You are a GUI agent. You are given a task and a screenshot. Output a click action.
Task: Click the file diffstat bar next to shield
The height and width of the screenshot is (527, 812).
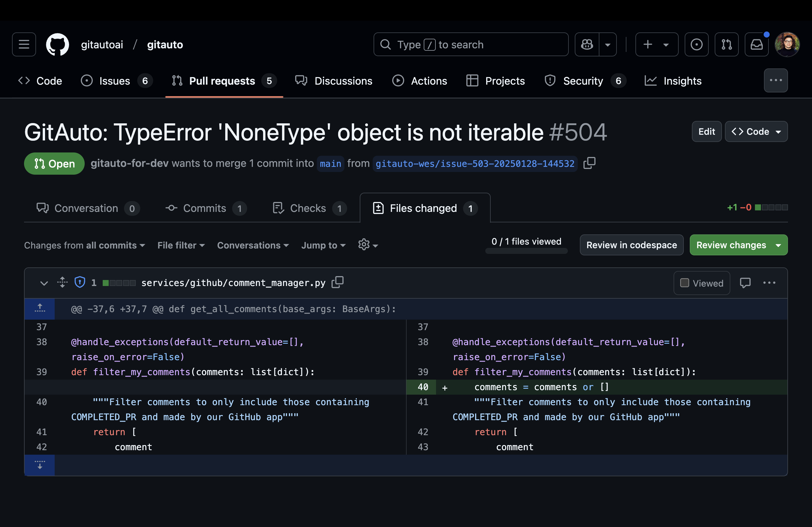coord(119,283)
